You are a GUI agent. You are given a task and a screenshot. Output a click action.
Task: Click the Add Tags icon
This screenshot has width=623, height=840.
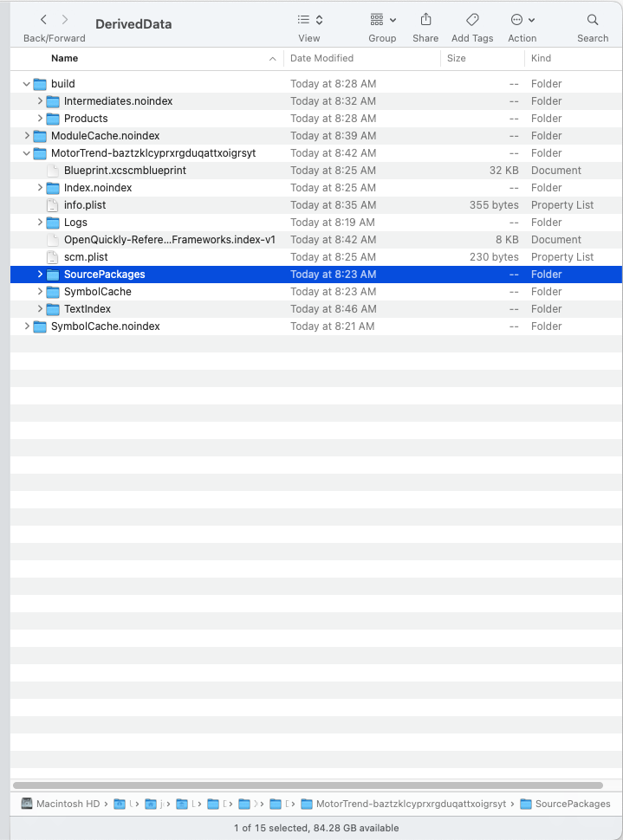pos(472,20)
